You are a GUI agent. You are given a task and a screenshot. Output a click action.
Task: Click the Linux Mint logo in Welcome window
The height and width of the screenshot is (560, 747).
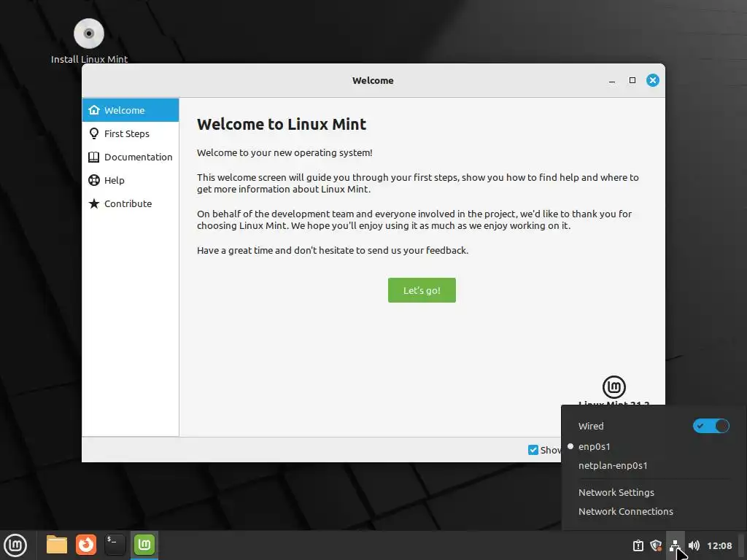(614, 387)
